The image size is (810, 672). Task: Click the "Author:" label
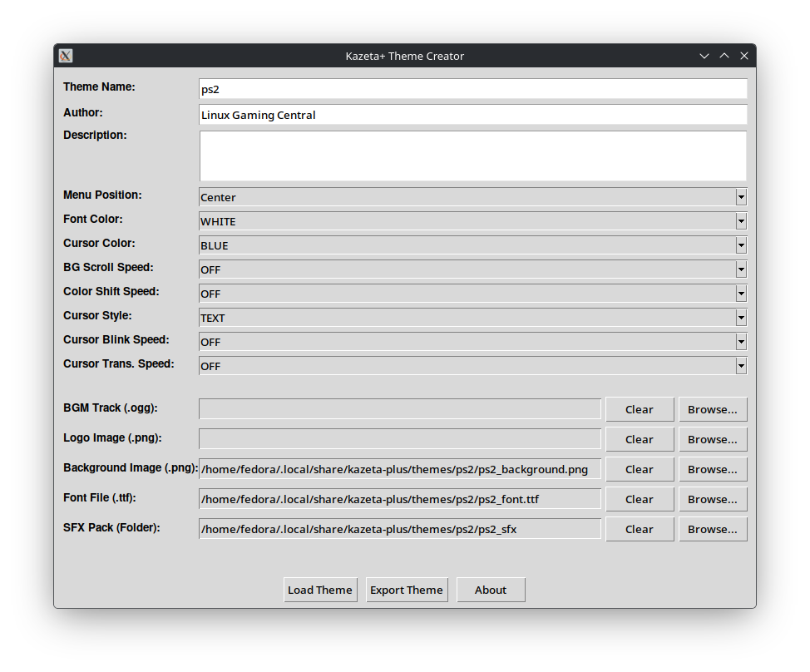(x=83, y=112)
